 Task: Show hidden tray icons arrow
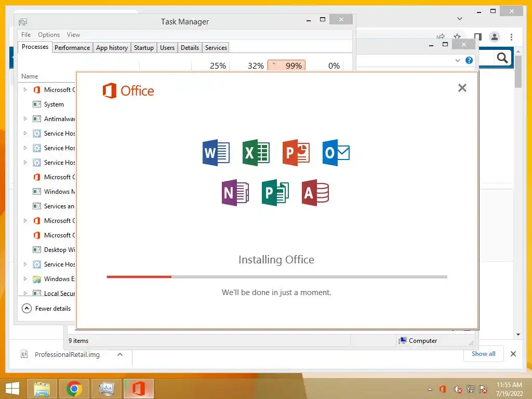tap(430, 389)
